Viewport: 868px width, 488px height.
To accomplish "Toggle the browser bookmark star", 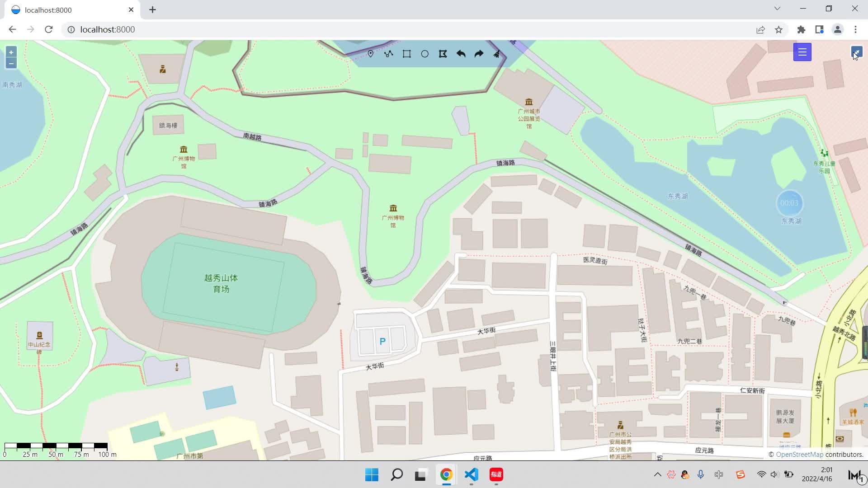I will pos(778,29).
